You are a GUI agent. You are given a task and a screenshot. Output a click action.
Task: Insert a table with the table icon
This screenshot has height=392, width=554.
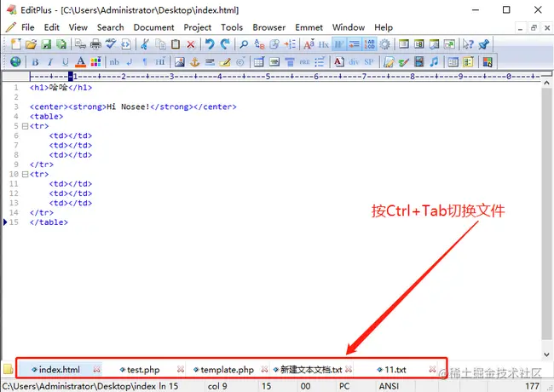point(259,62)
